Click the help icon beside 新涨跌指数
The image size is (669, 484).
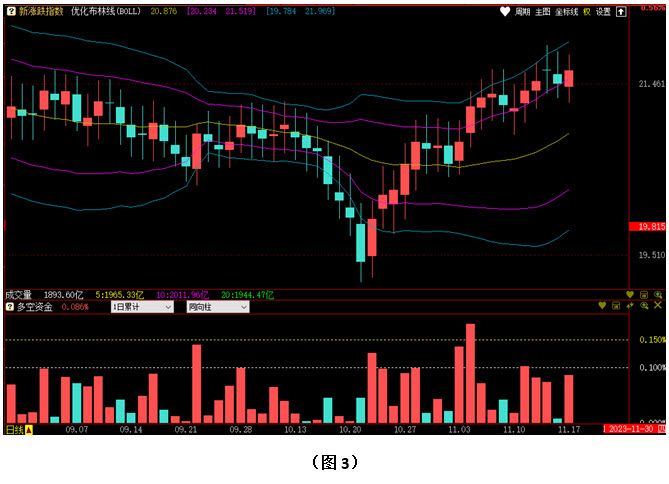12,12
